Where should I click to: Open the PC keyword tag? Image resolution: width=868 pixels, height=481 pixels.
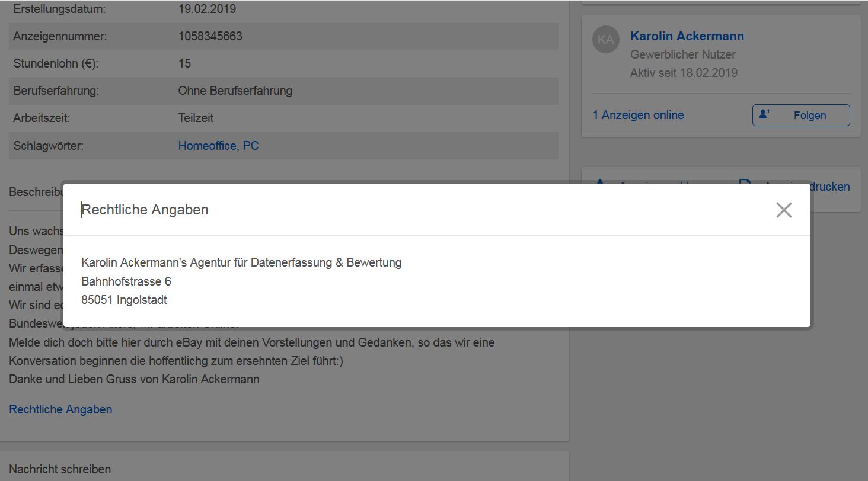251,146
